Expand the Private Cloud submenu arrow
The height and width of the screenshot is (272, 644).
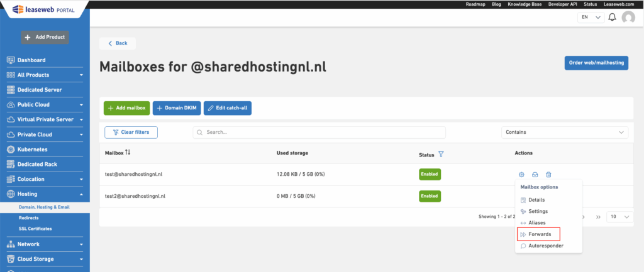(81, 134)
